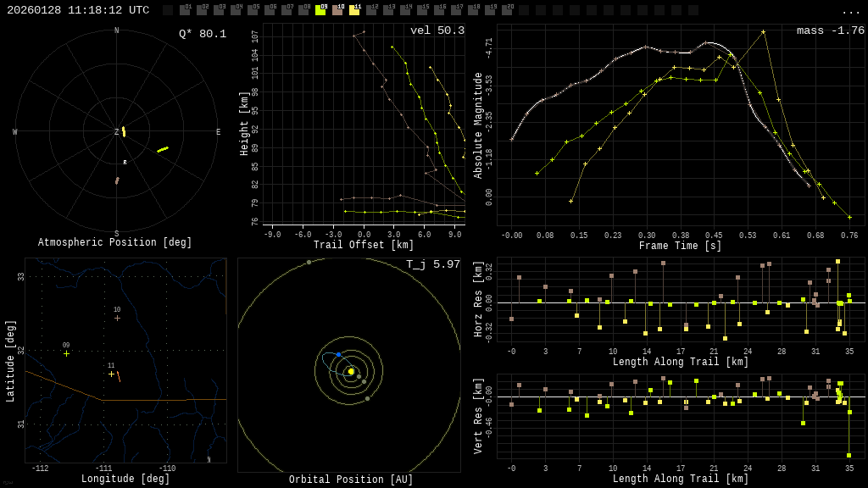Click the T_j 5.97 Tisserand readout
868x488 pixels.
coord(432,264)
